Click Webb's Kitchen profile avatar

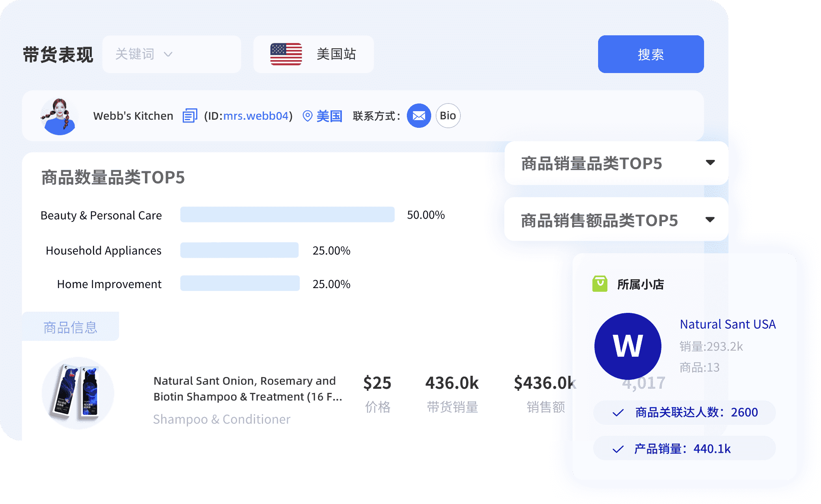click(59, 116)
